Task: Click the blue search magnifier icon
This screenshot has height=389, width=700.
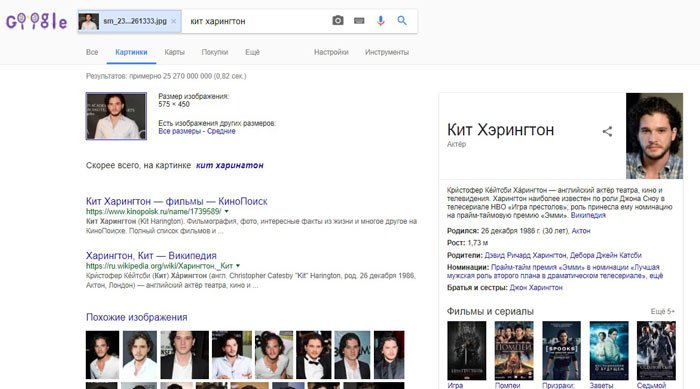Action: tap(402, 21)
